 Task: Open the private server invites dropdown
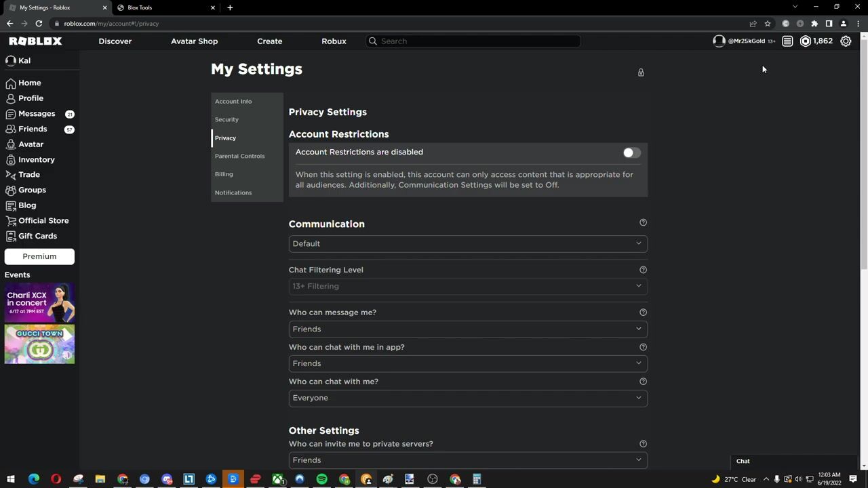pyautogui.click(x=468, y=460)
